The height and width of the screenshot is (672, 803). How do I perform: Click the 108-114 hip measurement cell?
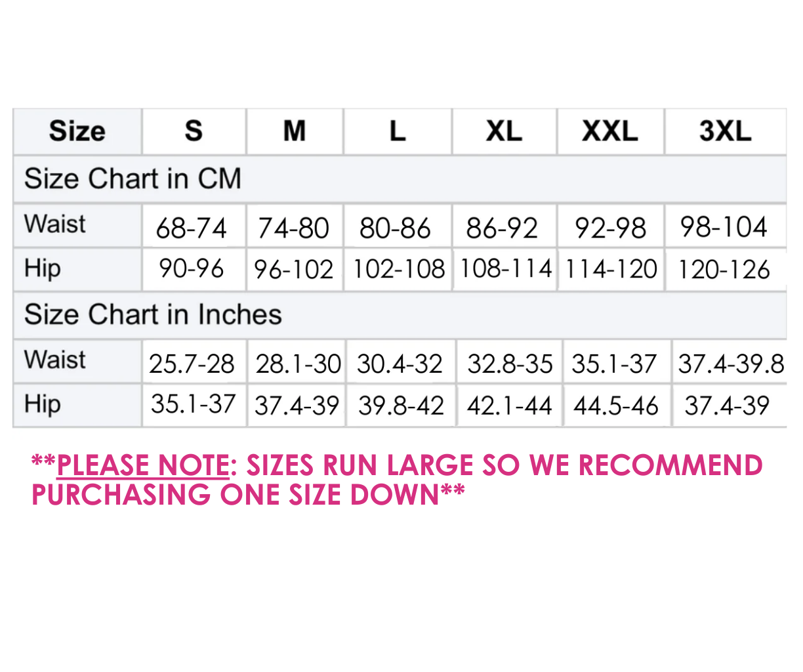(x=505, y=269)
